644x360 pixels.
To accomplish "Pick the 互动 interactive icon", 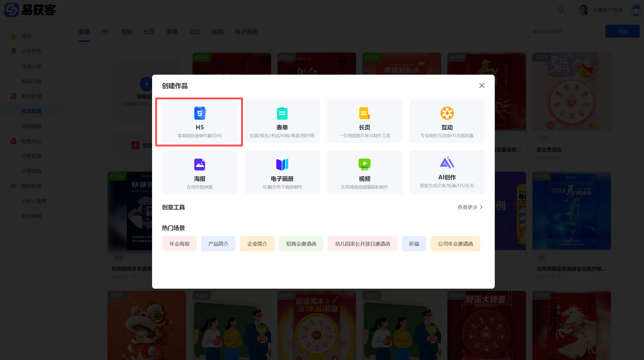I will (447, 113).
